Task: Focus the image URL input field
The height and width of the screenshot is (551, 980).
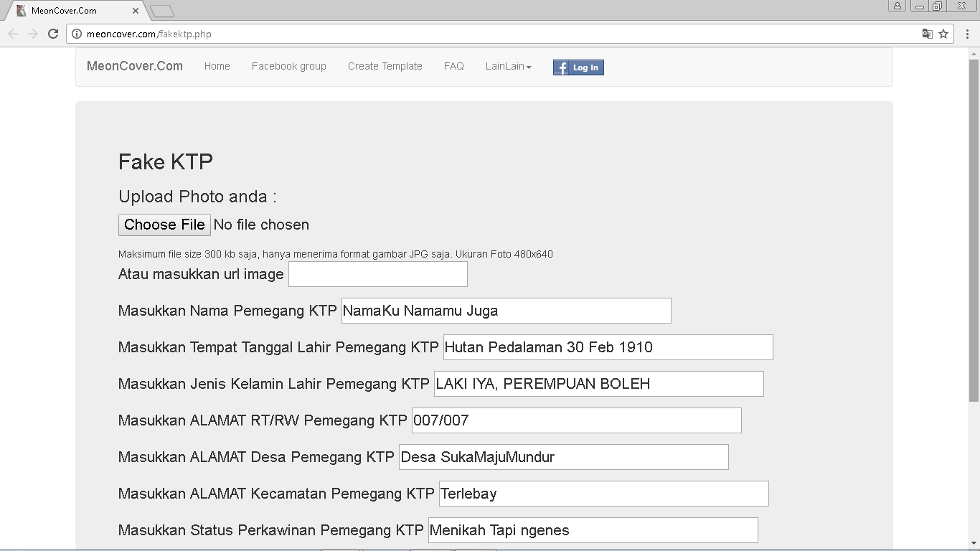Action: point(377,274)
